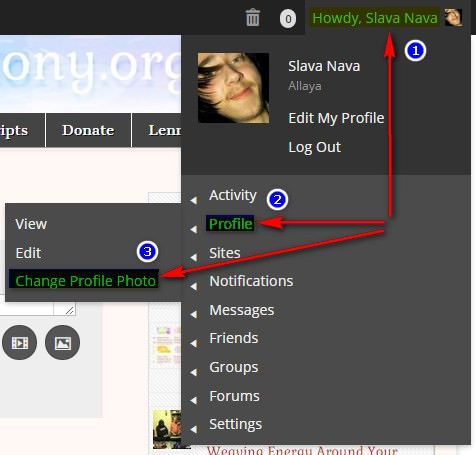This screenshot has height=455, width=476.
Task: Open the Howdy, Slava Nava account menu
Action: click(x=375, y=18)
